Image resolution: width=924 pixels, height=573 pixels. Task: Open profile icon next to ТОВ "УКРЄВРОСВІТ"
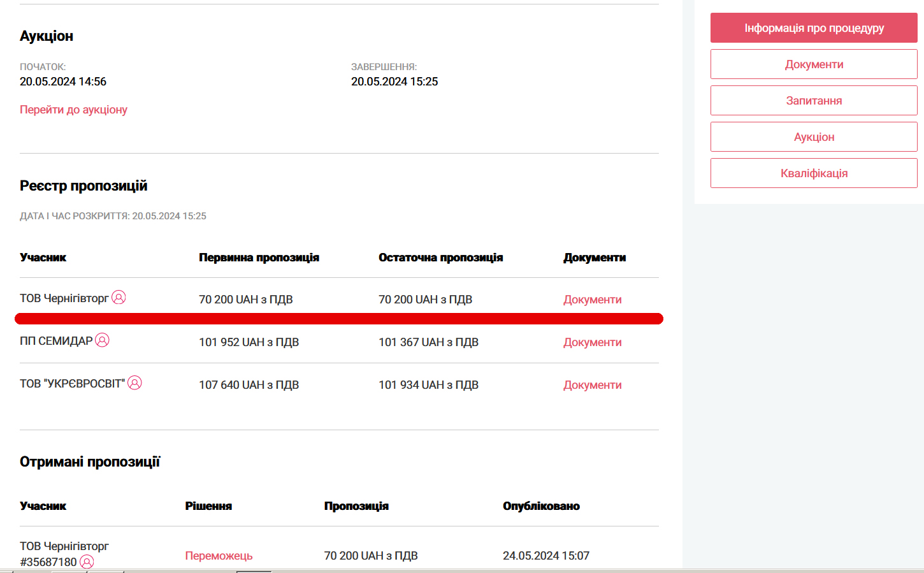coord(134,383)
